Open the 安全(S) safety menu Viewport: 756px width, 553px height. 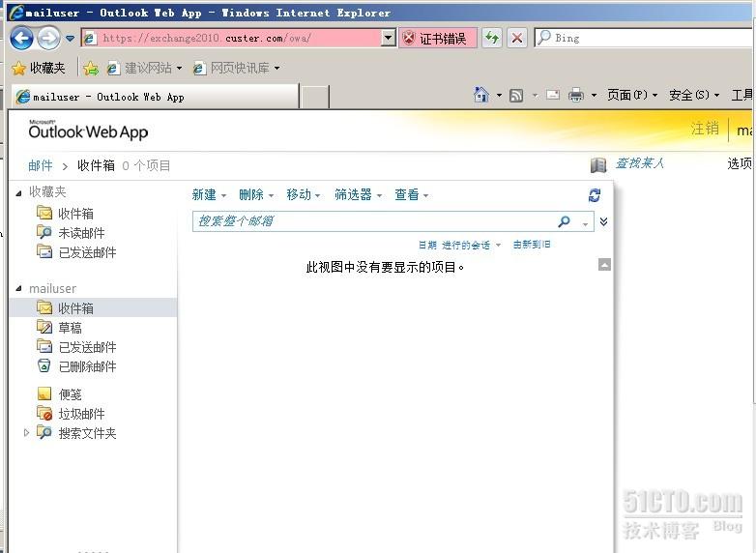[694, 95]
